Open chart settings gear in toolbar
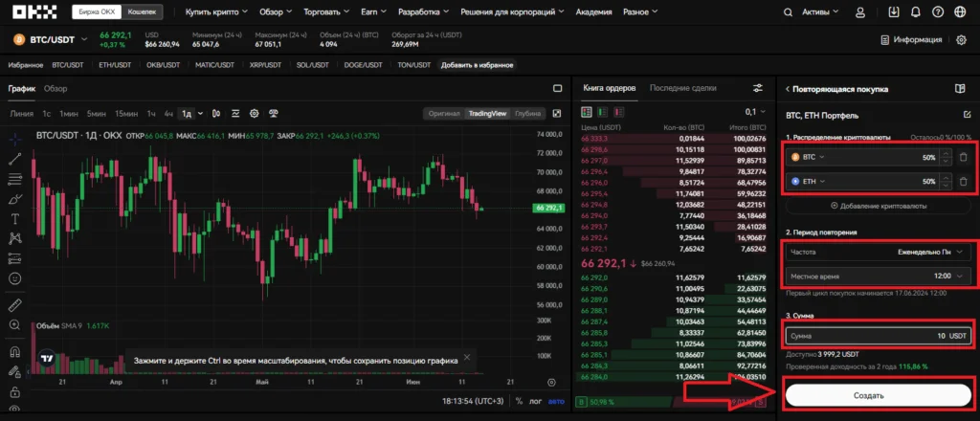The height and width of the screenshot is (421, 980). [255, 114]
